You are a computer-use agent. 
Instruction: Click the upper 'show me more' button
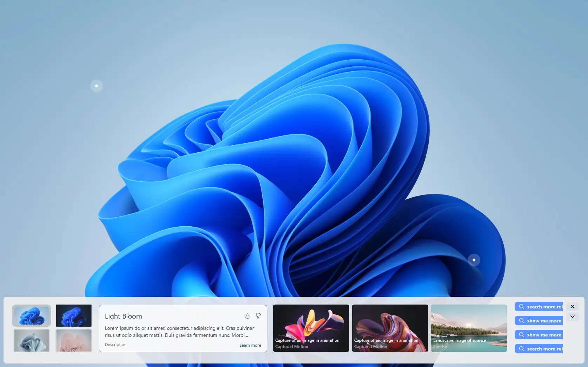coord(539,321)
